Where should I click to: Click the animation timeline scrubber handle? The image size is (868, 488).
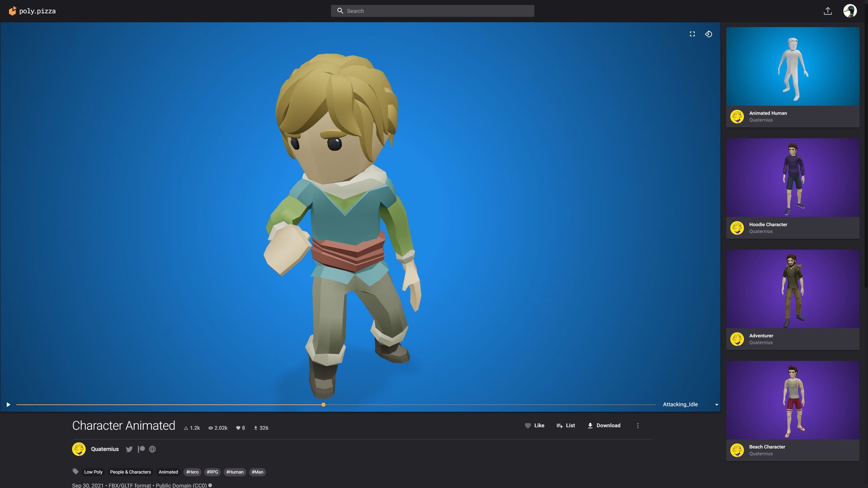click(323, 405)
